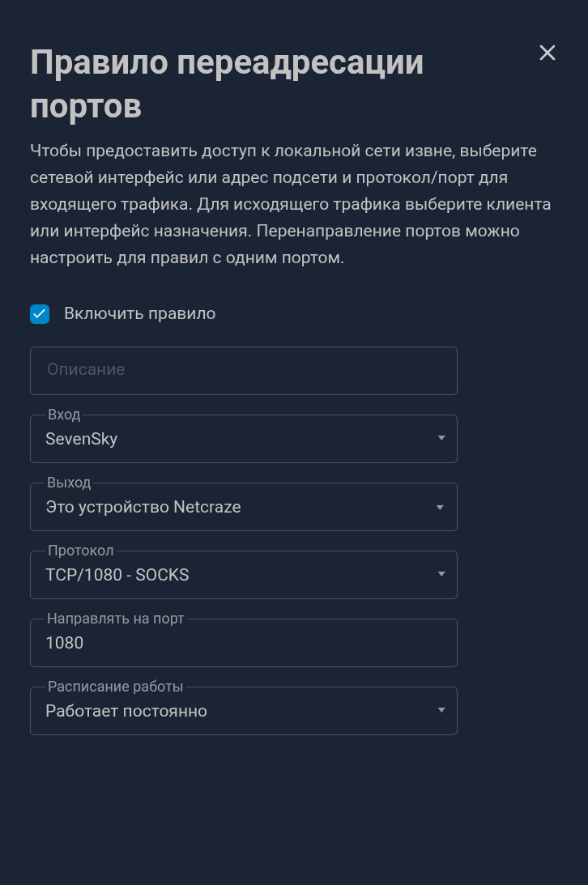Click the 'Направлять на порт' field label

[x=116, y=619]
